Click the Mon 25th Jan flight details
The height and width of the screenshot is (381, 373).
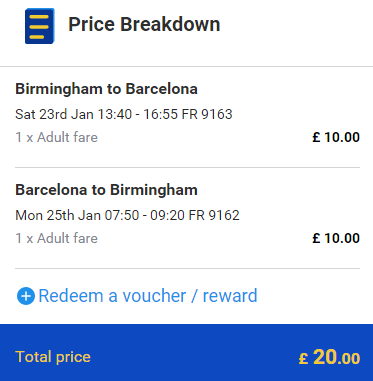(127, 215)
